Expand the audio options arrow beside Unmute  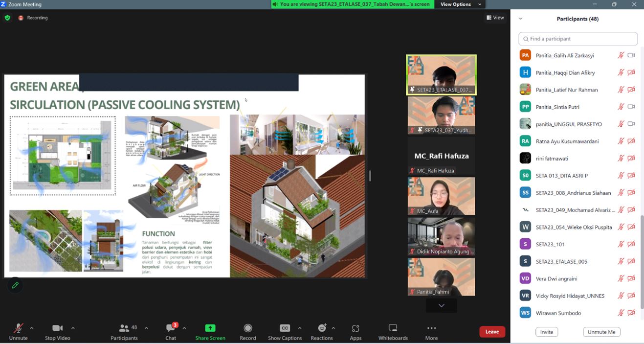coord(32,328)
